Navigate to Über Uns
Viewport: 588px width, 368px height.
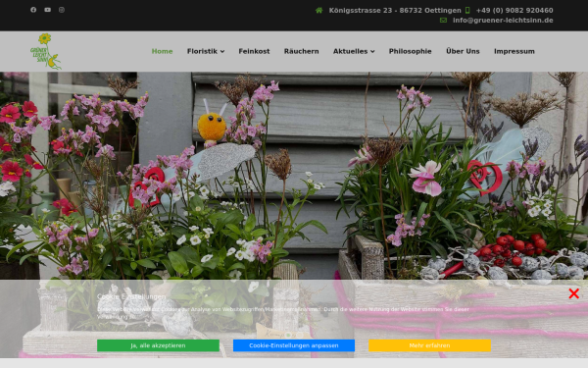tap(463, 51)
